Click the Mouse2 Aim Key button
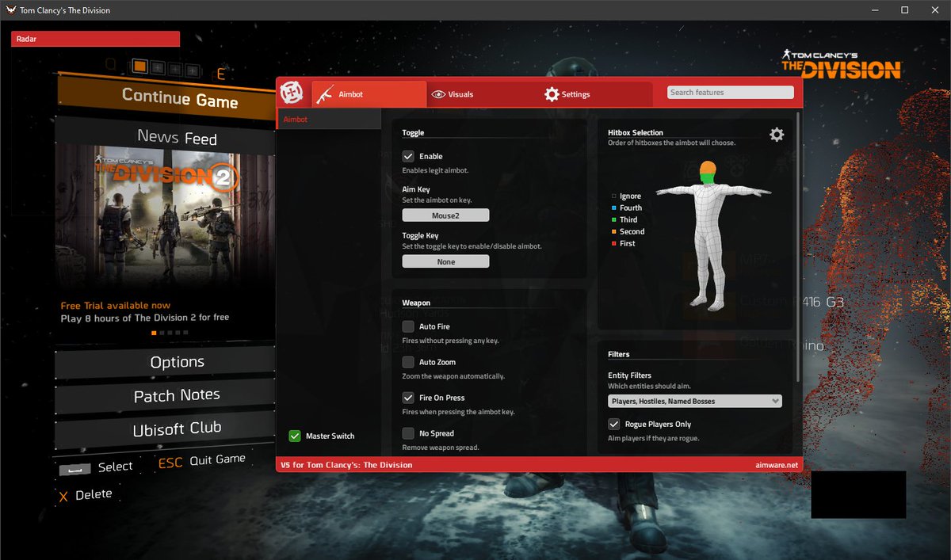Image resolution: width=951 pixels, height=560 pixels. (445, 215)
